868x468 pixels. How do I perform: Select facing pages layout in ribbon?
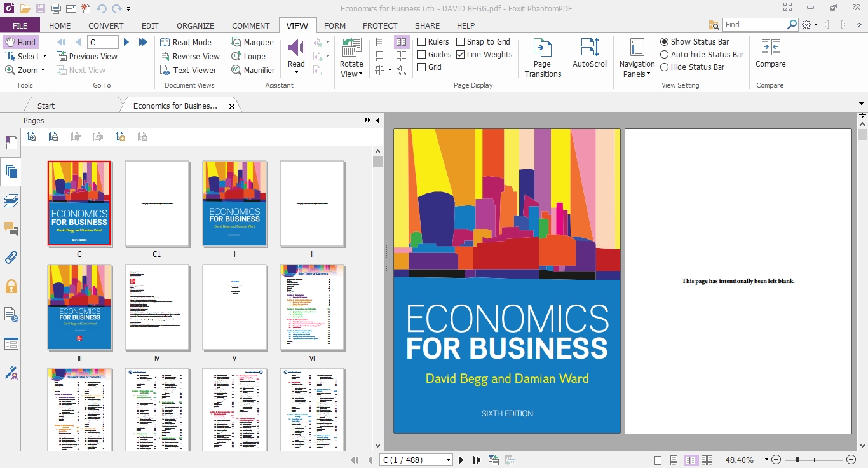402,42
